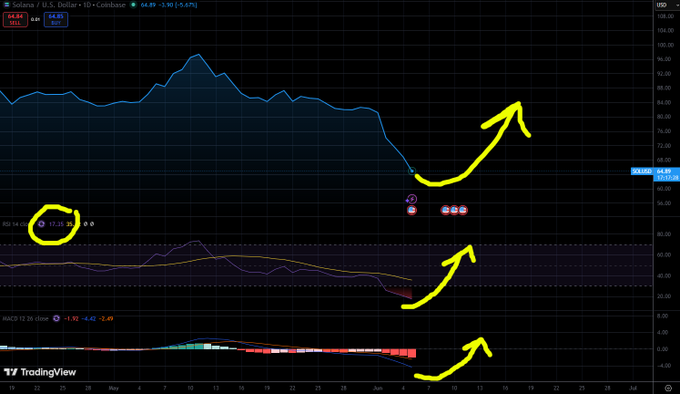This screenshot has width=680, height=394.
Task: Open the Solana / U.S. Dollar symbol title
Action: [x=69, y=5]
